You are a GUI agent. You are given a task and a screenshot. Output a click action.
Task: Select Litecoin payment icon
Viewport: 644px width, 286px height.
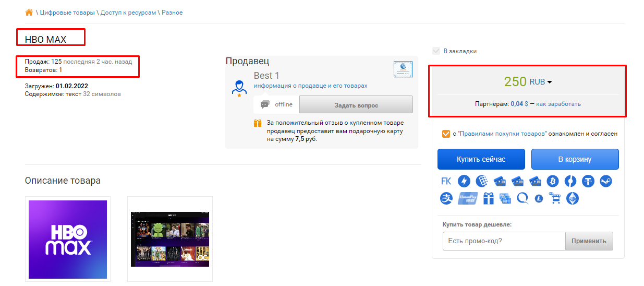point(539,199)
